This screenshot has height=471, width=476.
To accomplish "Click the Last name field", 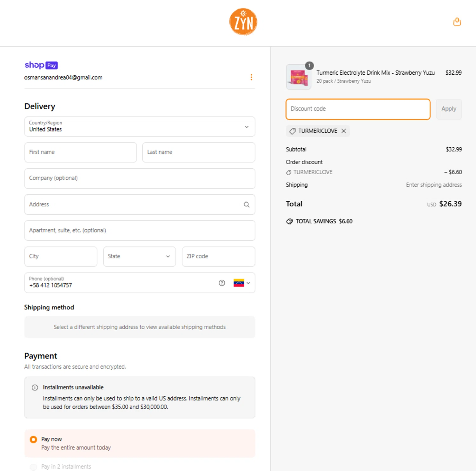I will [199, 152].
